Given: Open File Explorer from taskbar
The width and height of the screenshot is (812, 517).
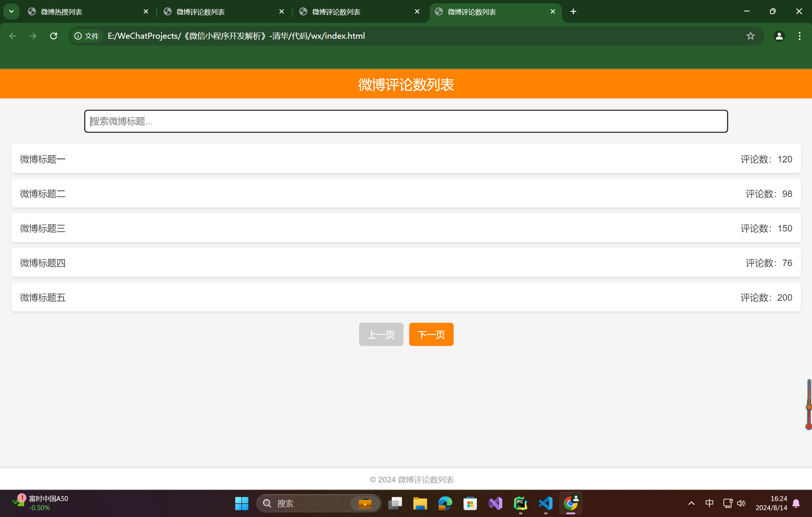Looking at the screenshot, I should [420, 503].
